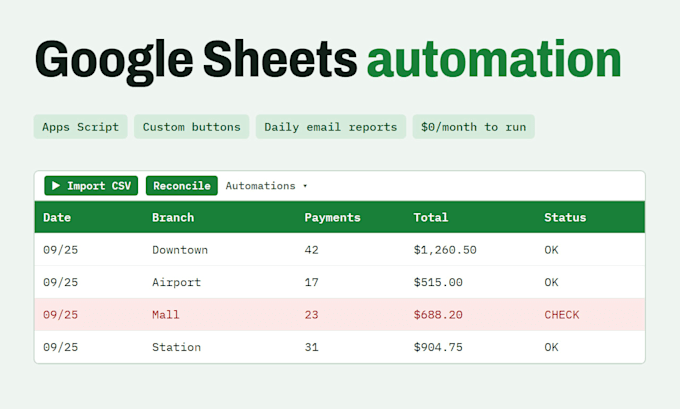Click the total $904.75
Screen dimensions: 680x409
(438, 347)
